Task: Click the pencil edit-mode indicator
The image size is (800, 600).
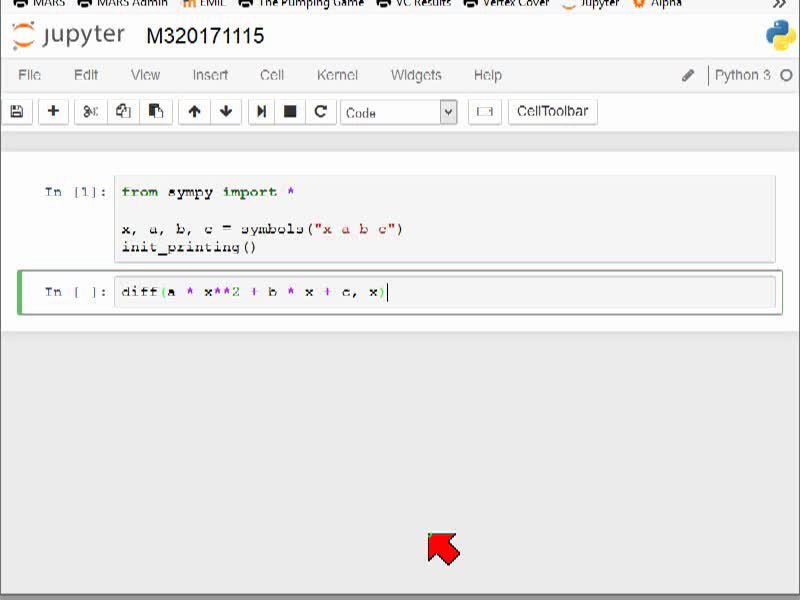Action: [x=688, y=76]
